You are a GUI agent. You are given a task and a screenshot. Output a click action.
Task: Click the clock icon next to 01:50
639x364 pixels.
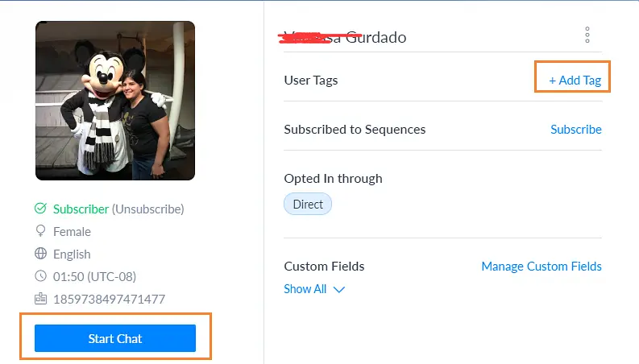point(40,276)
